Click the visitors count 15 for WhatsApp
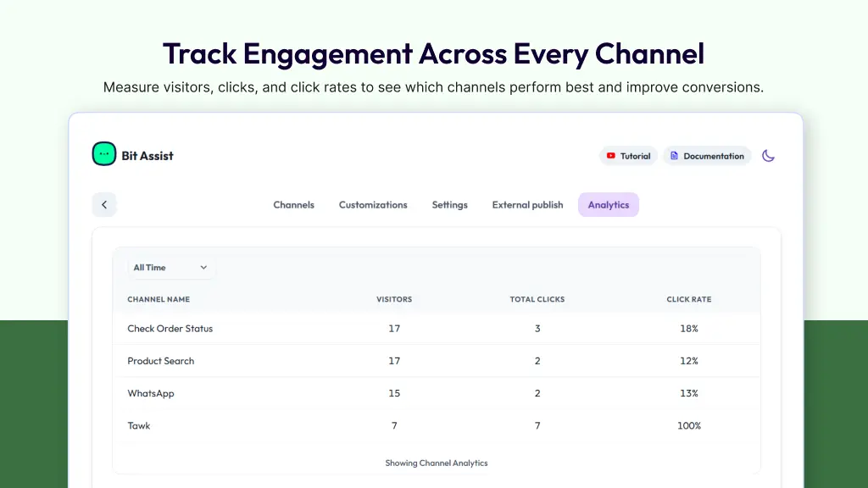The image size is (868, 488). (x=394, y=393)
